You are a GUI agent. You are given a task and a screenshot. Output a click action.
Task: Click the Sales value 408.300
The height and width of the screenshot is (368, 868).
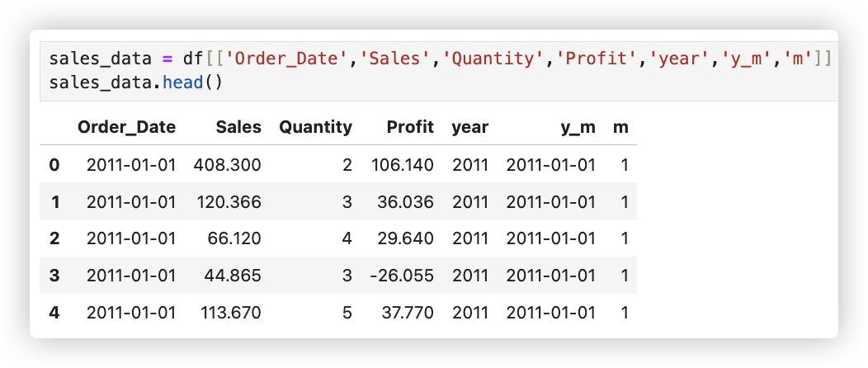coord(227,165)
